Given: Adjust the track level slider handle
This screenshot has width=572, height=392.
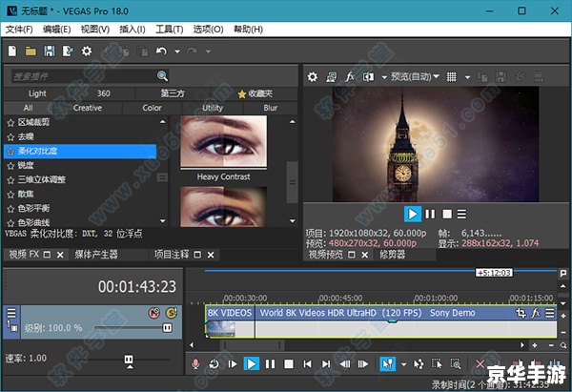Looking at the screenshot, I should (x=167, y=328).
